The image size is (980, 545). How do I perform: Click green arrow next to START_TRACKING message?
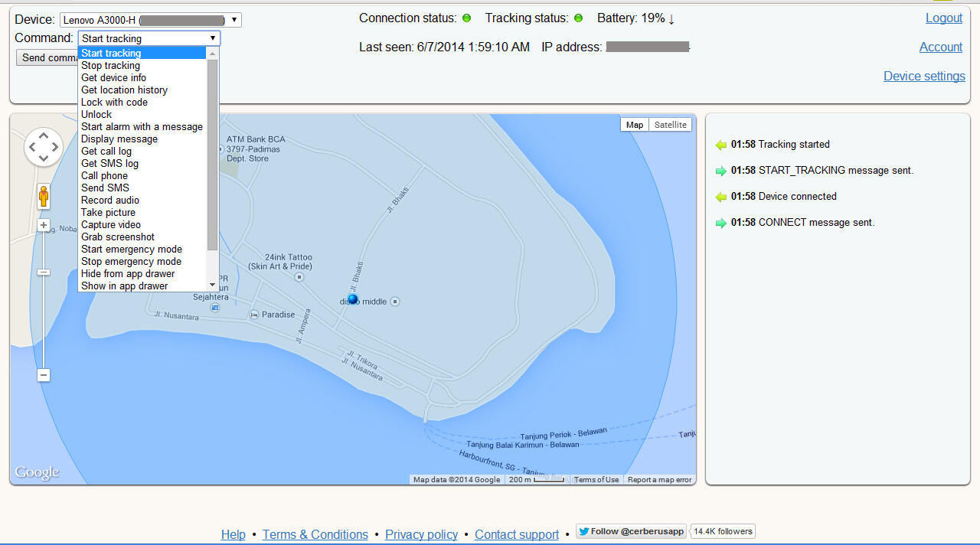tap(720, 171)
